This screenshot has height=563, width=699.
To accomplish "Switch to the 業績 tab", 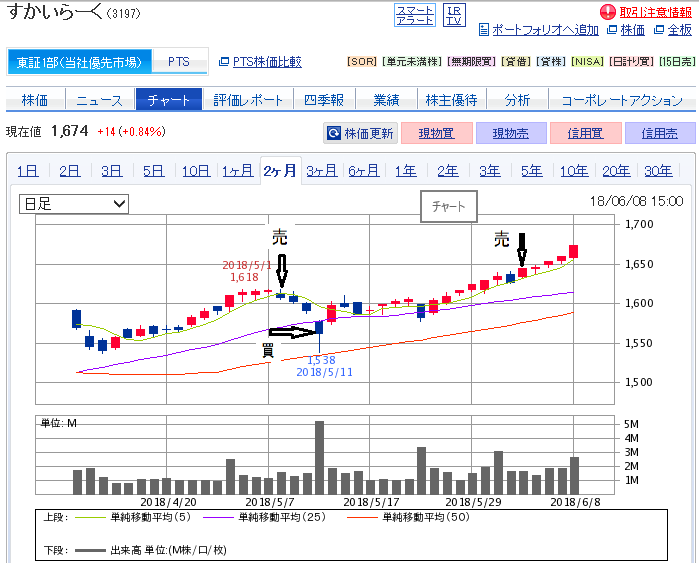I will 387,99.
